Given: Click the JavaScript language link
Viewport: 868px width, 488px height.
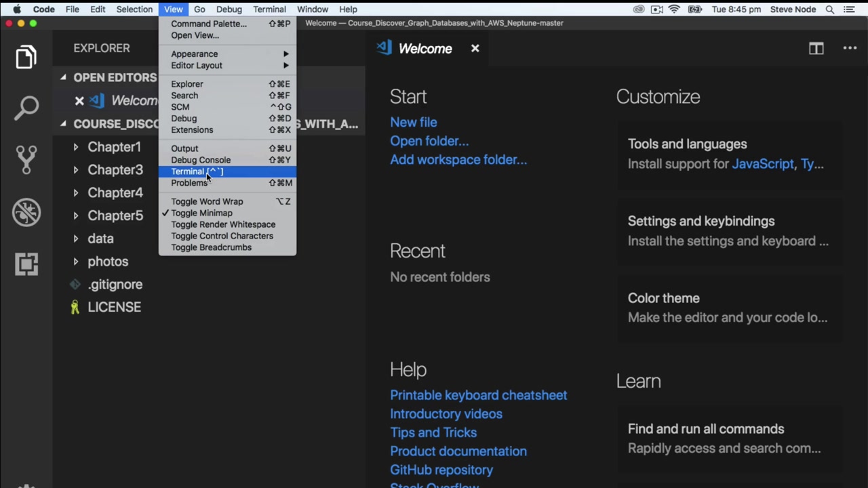Looking at the screenshot, I should [x=763, y=164].
